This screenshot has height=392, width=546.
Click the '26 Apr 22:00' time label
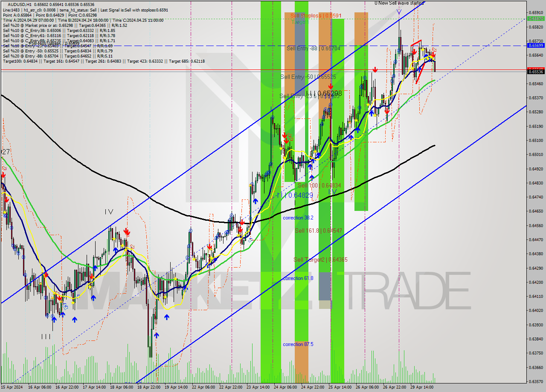pos(395,387)
